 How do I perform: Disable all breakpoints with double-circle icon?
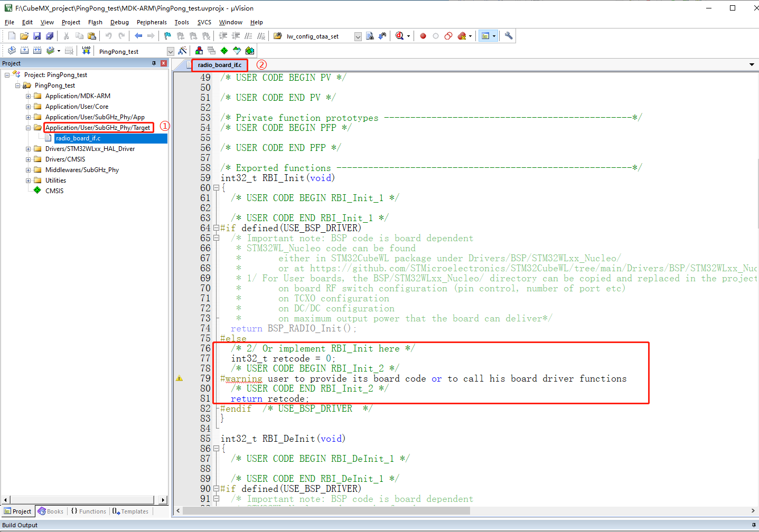(x=448, y=36)
